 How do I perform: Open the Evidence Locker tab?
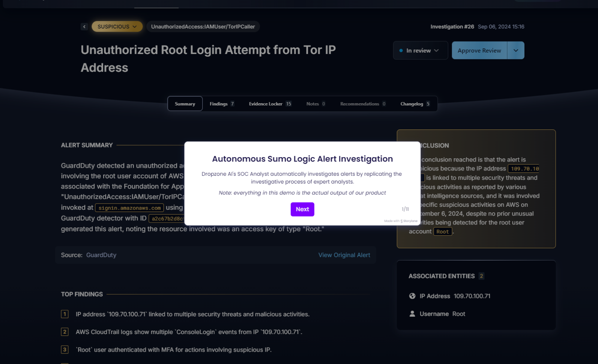click(x=270, y=104)
